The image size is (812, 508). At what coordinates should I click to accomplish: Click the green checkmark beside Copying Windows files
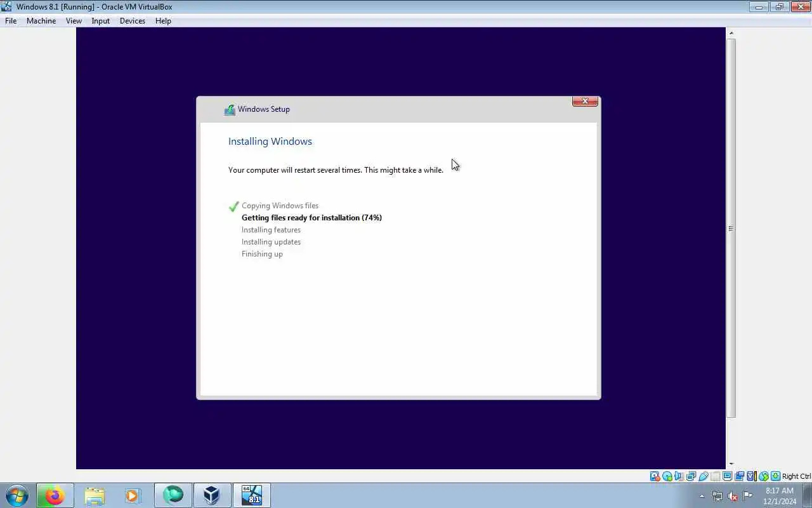coord(233,206)
